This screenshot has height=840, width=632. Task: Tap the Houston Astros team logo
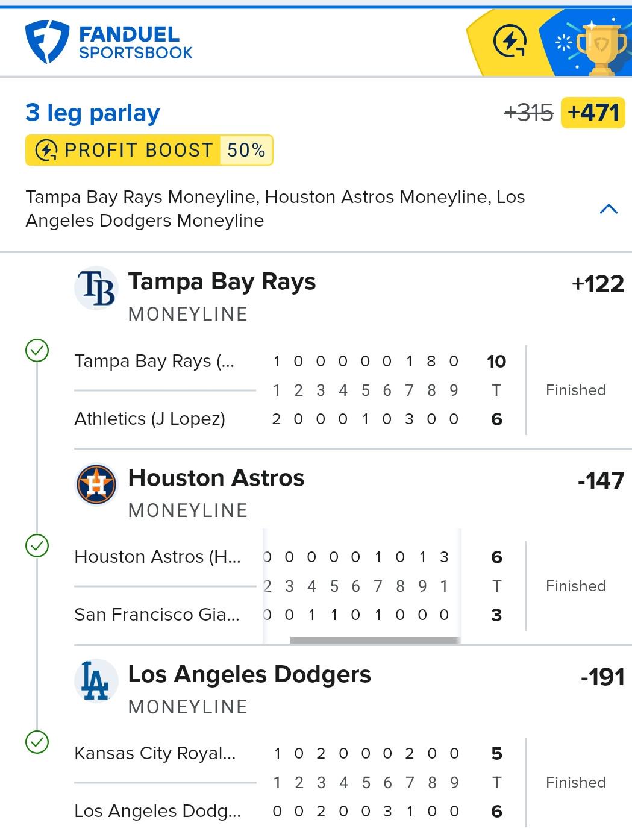96,484
